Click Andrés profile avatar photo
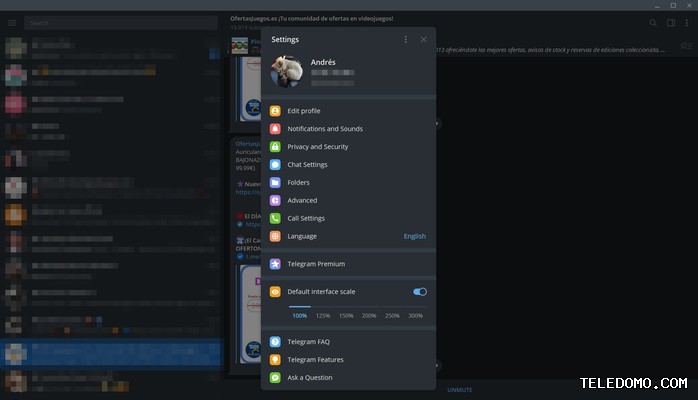Image resolution: width=698 pixels, height=400 pixels. coord(286,71)
